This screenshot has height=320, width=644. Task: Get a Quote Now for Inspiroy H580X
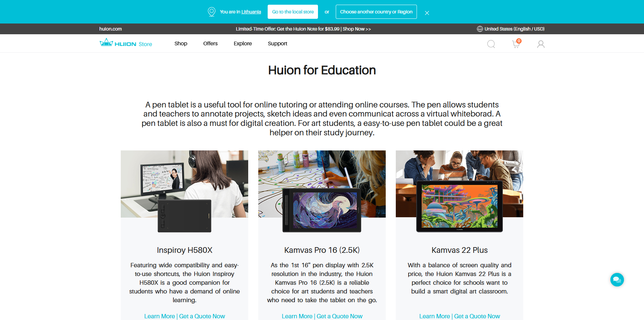point(202,316)
